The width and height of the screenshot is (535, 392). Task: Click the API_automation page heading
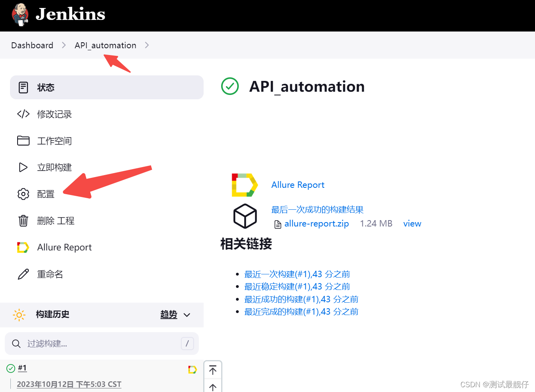click(307, 87)
